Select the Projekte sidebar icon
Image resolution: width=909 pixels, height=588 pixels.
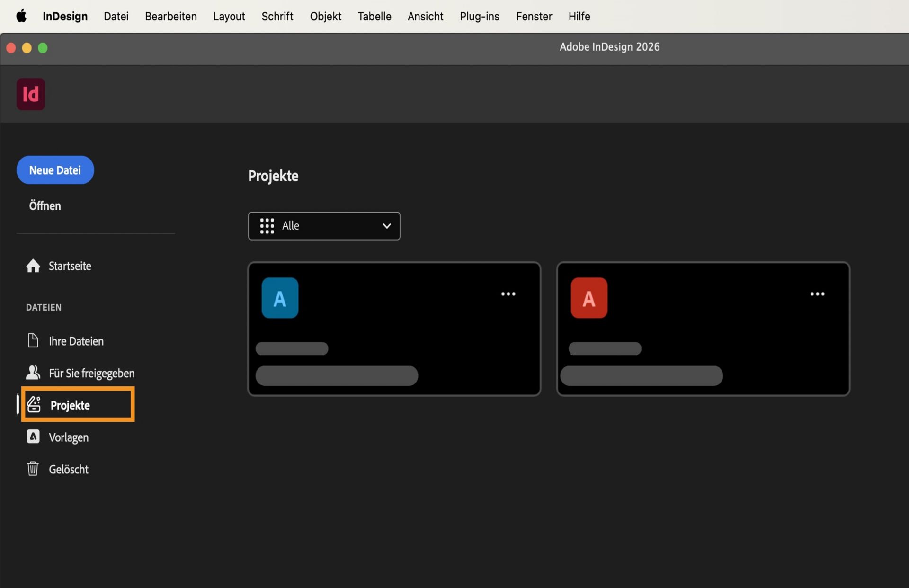coord(33,405)
